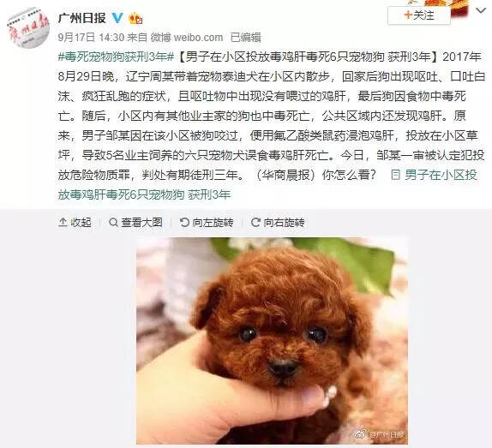This screenshot has width=492, height=448.
Task: Click the orange membership badge icon
Action: coord(135,18)
